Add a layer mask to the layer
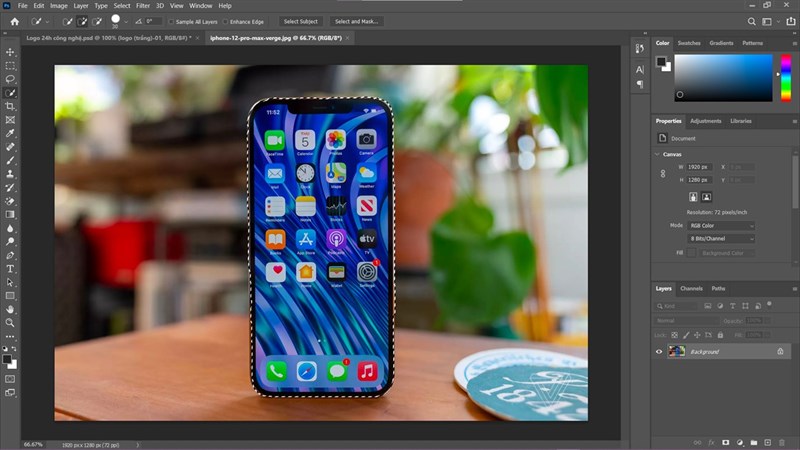 click(x=726, y=442)
